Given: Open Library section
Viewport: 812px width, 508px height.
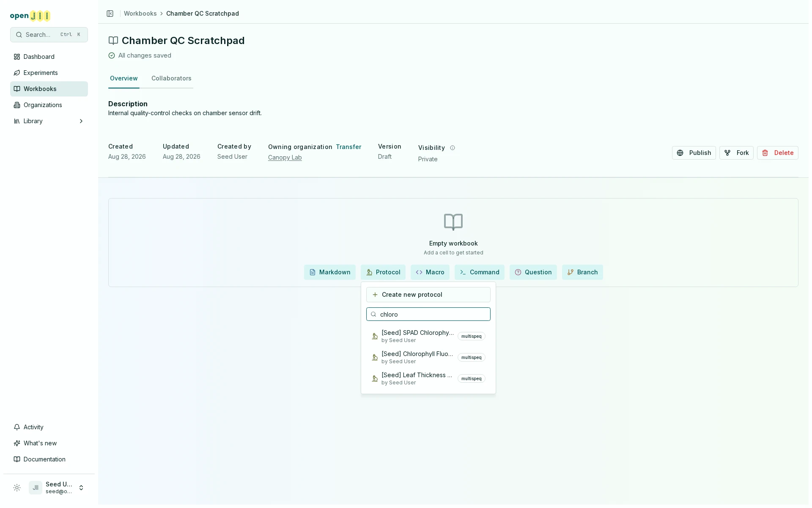Looking at the screenshot, I should (x=49, y=121).
